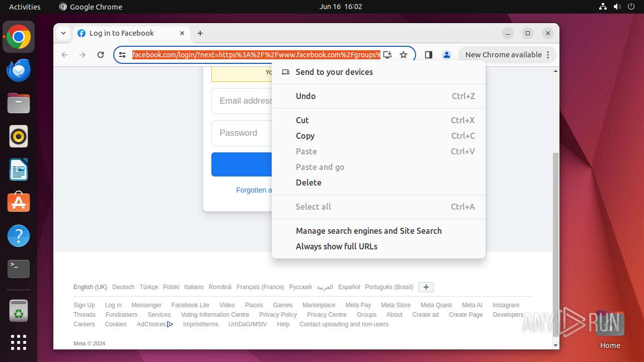Open the Chrome profile avatar
Image resolution: width=644 pixels, height=362 pixels.
(x=446, y=55)
